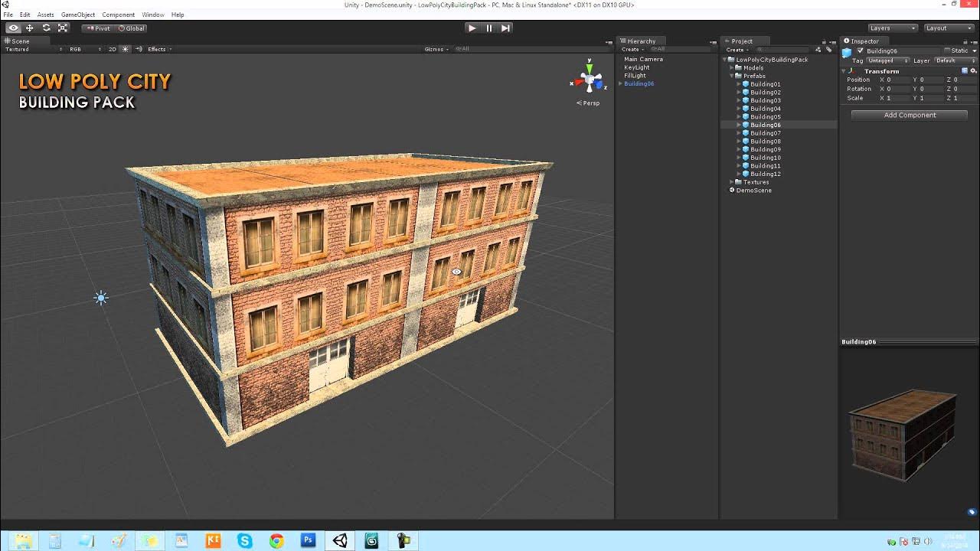The image size is (980, 551).
Task: Collapse the Prefabs folder
Action: 732,76
